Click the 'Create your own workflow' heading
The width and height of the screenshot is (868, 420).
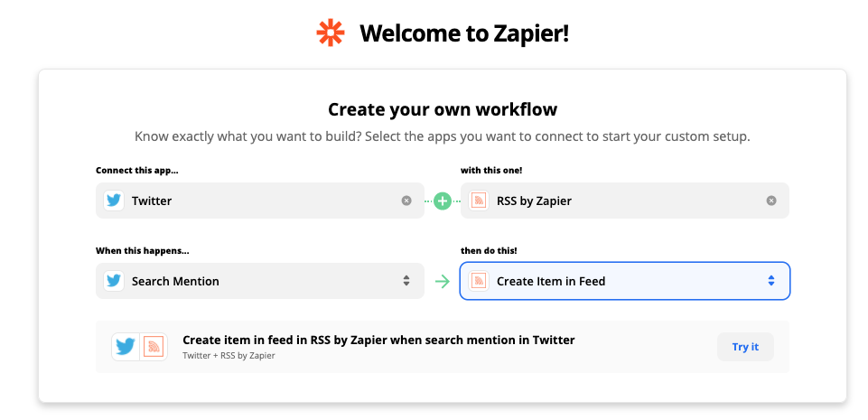tap(443, 109)
